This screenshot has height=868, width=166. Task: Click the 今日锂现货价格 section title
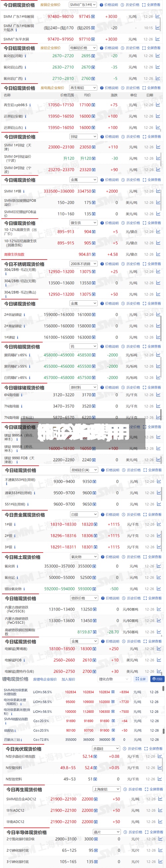[16, 679]
